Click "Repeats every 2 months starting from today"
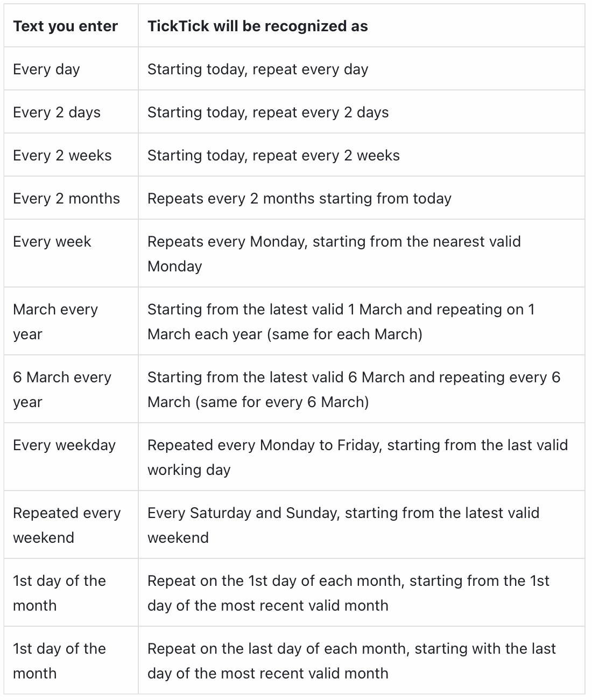Image resolution: width=592 pixels, height=700 pixels. click(299, 199)
